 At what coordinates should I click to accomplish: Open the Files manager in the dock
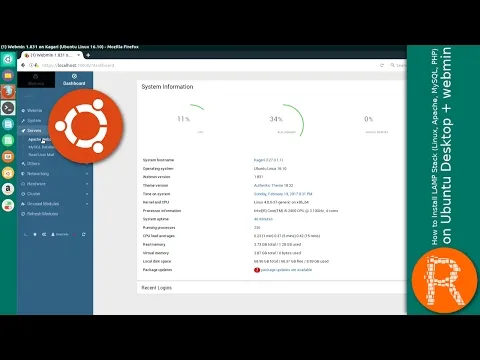pyautogui.click(x=8, y=76)
